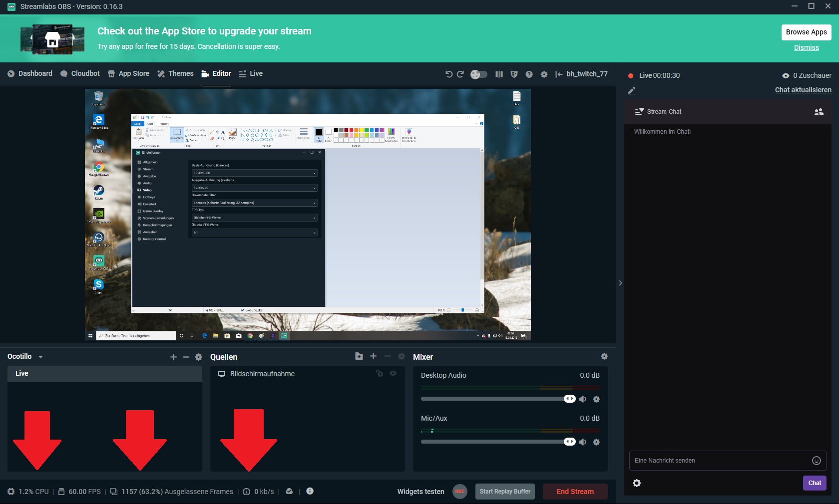Click Ausgelassene Frames status entry
The width and height of the screenshot is (839, 504).
171,492
